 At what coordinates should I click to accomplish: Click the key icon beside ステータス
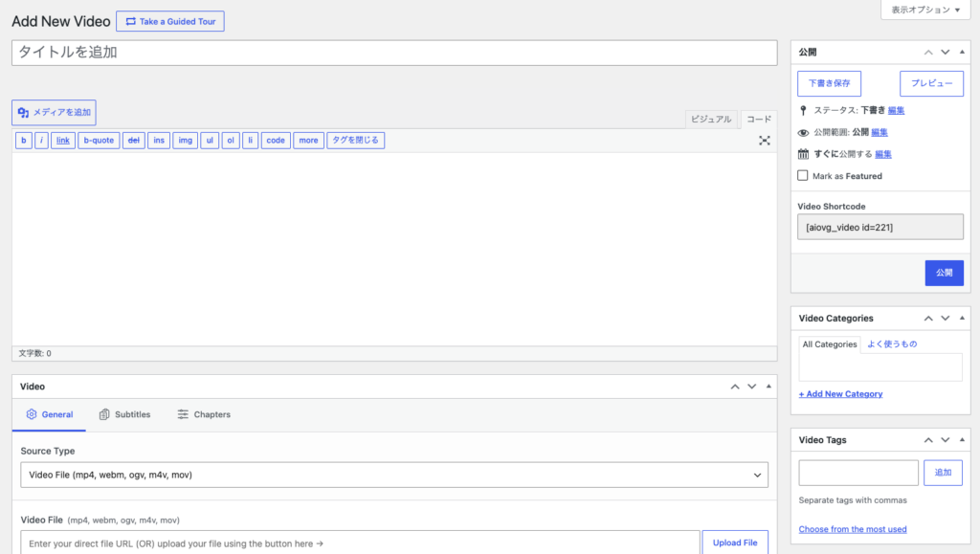[803, 111]
